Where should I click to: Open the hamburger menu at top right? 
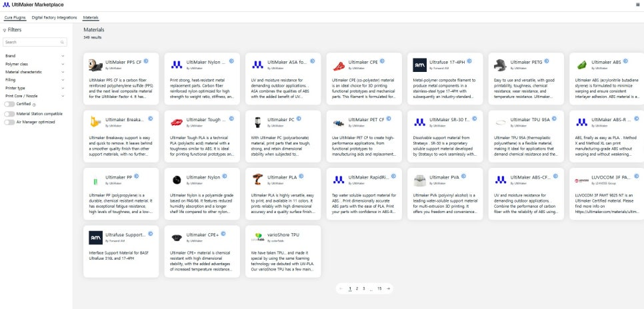click(638, 5)
